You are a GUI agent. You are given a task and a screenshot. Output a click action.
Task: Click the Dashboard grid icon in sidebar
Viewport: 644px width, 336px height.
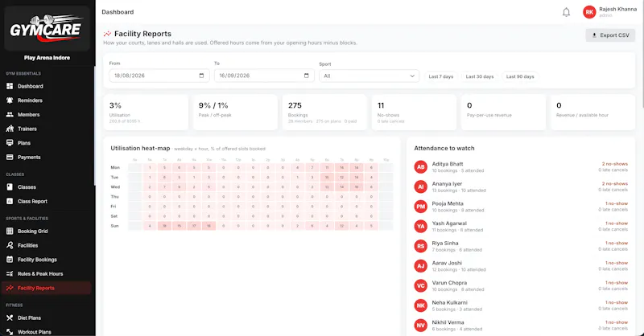(10, 86)
